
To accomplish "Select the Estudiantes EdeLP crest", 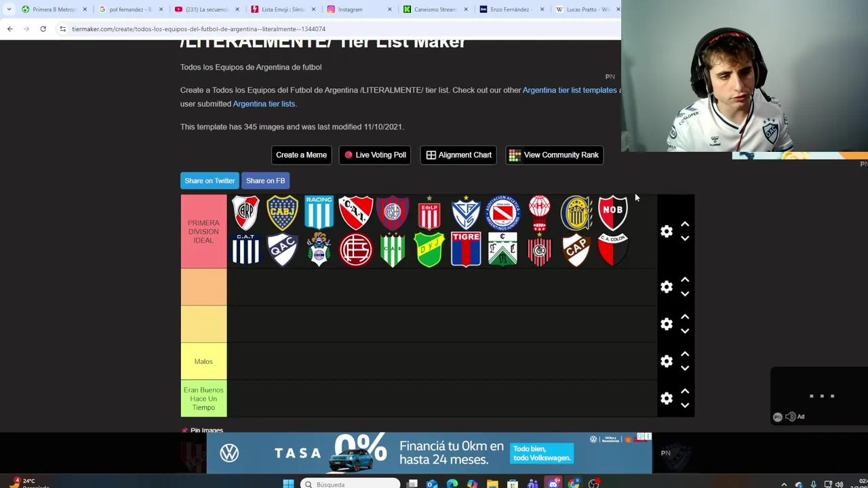I will tap(429, 213).
